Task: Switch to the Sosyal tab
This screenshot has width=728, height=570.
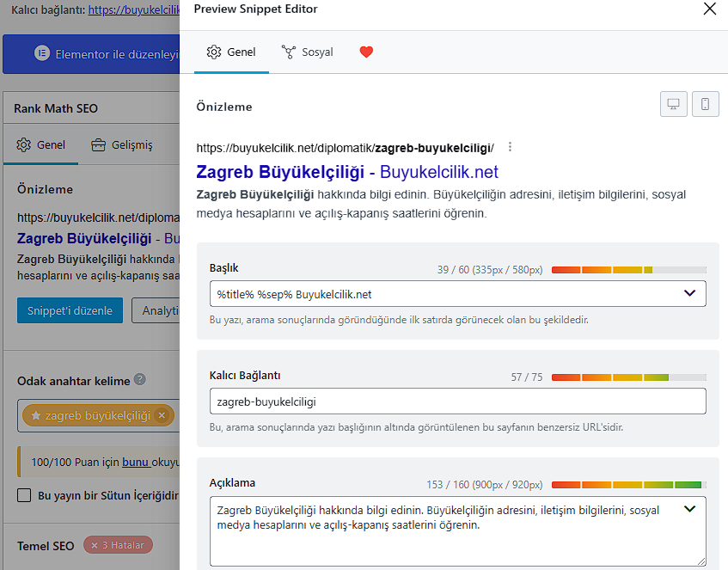Action: 308,52
